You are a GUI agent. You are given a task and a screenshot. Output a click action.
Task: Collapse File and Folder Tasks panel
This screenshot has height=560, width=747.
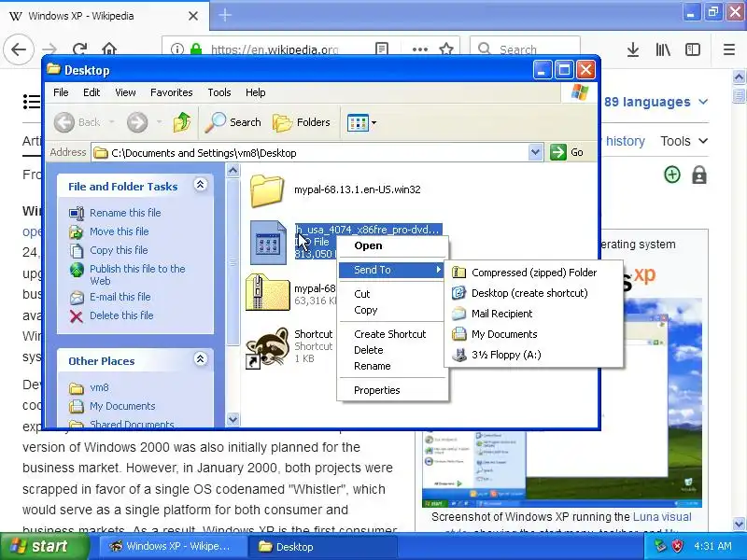coord(200,185)
